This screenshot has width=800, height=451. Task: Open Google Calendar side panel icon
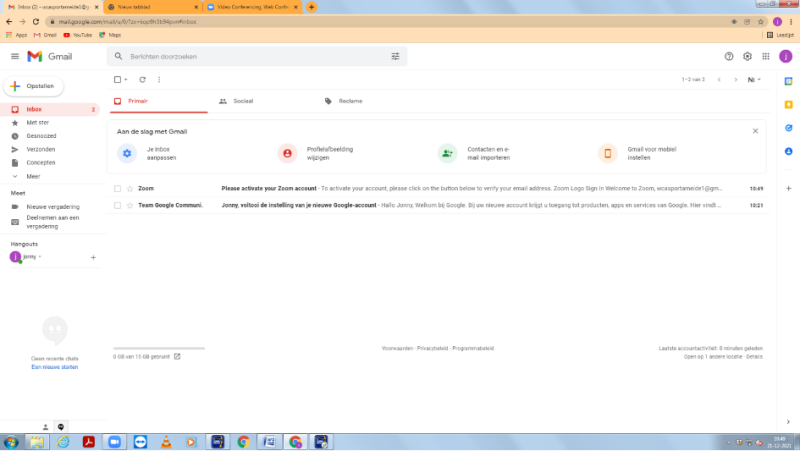point(789,81)
